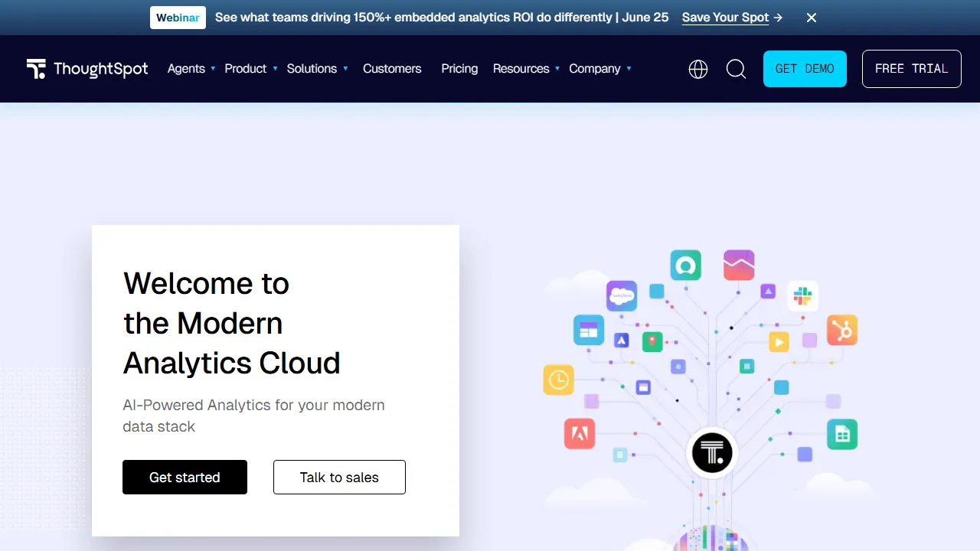Expand the Company menu
Image resolution: width=980 pixels, height=551 pixels.
click(600, 69)
